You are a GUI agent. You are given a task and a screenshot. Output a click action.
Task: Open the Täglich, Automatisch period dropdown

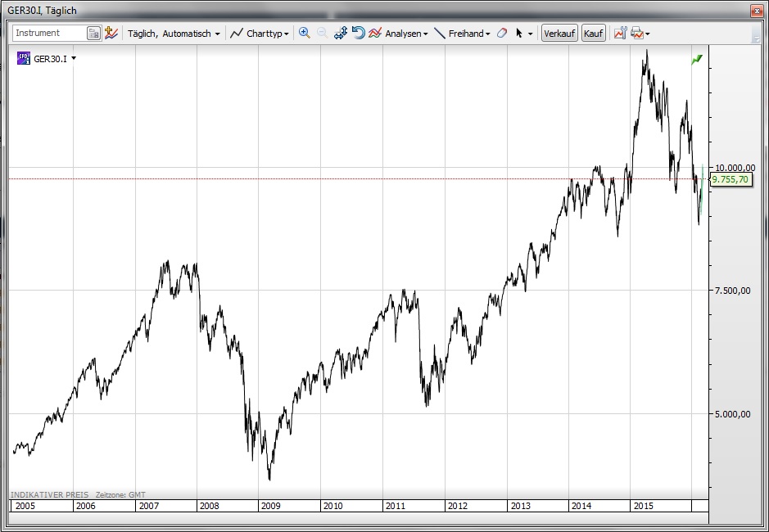174,34
